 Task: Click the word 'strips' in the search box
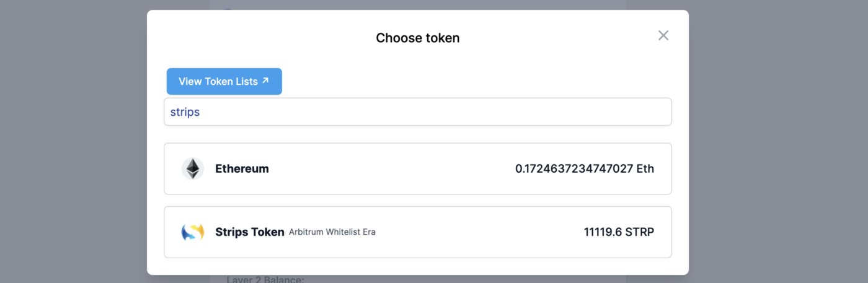point(185,113)
